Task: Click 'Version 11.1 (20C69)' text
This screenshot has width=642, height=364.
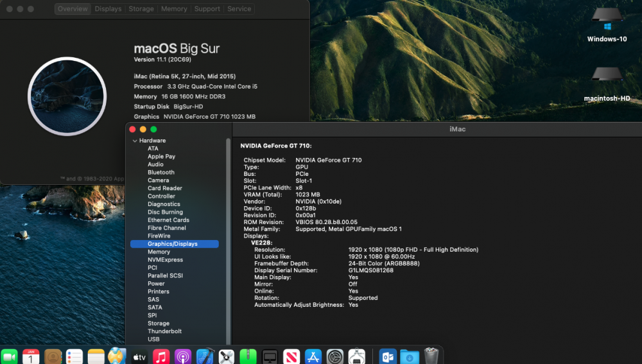Action: pos(162,59)
